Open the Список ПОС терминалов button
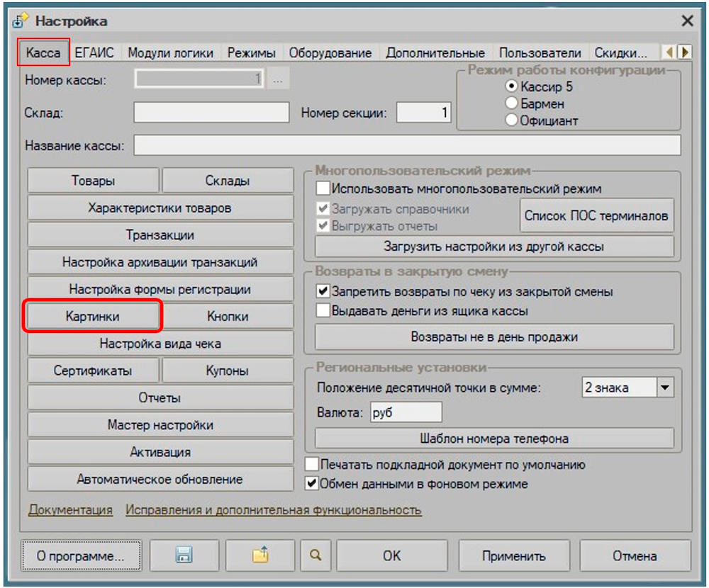The image size is (709, 588). pyautogui.click(x=596, y=216)
